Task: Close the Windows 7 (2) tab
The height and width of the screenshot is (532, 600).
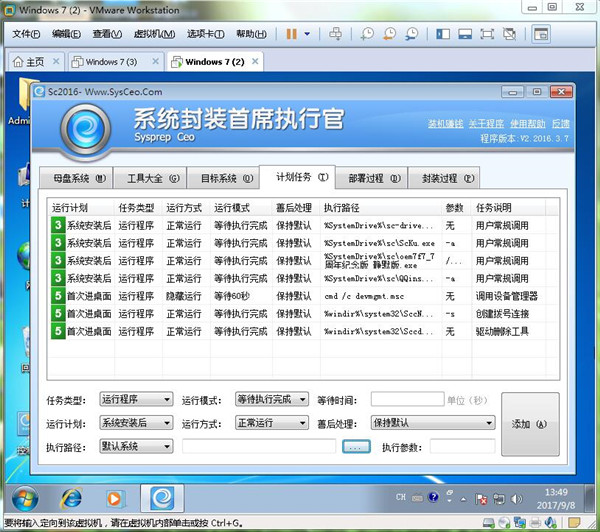Action: click(x=255, y=61)
